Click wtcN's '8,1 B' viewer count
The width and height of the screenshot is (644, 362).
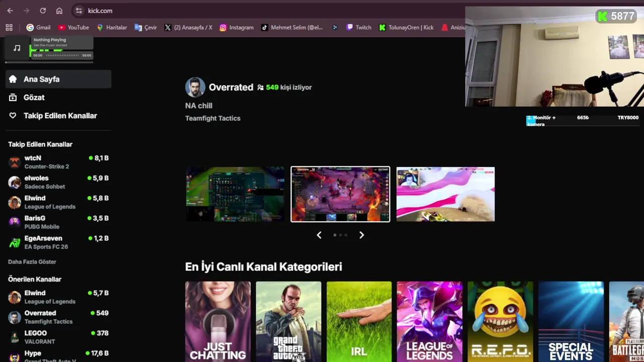(99, 158)
